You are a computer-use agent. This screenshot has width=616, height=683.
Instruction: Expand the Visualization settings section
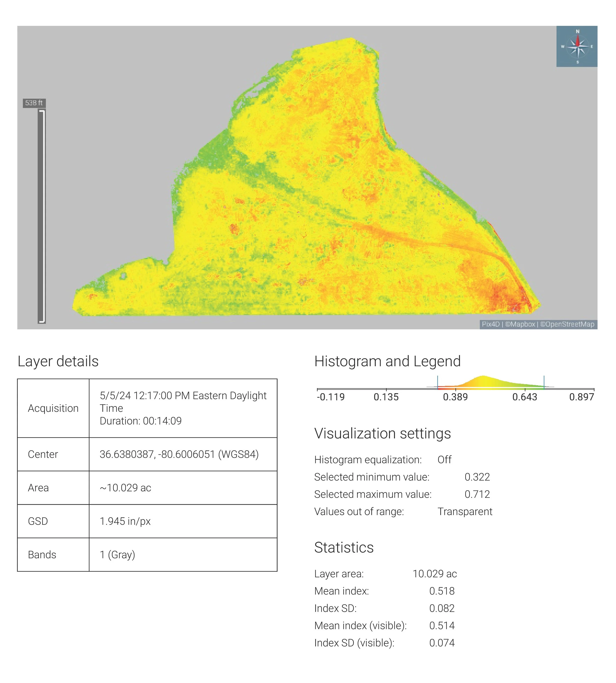[x=383, y=433]
